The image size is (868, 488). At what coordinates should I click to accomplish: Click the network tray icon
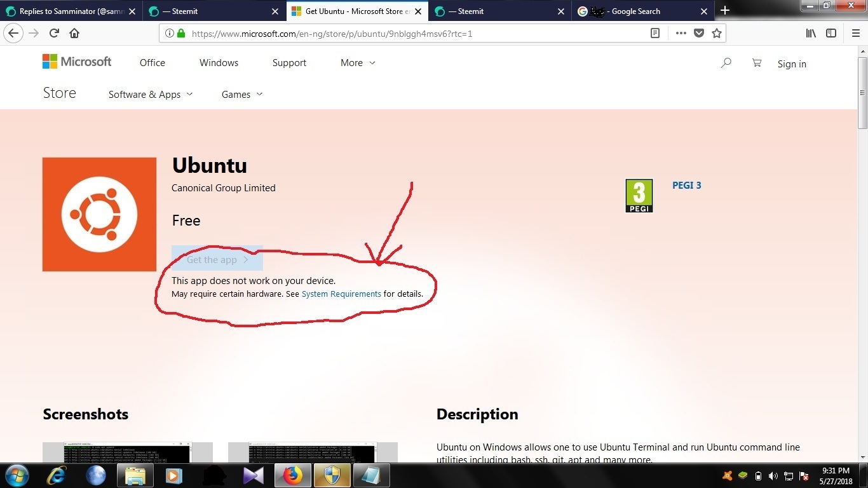[789, 475]
